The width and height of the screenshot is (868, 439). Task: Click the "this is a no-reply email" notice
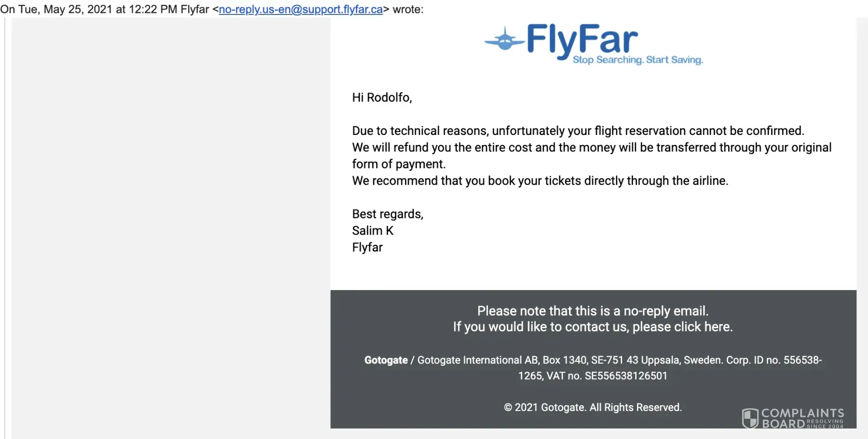click(593, 311)
